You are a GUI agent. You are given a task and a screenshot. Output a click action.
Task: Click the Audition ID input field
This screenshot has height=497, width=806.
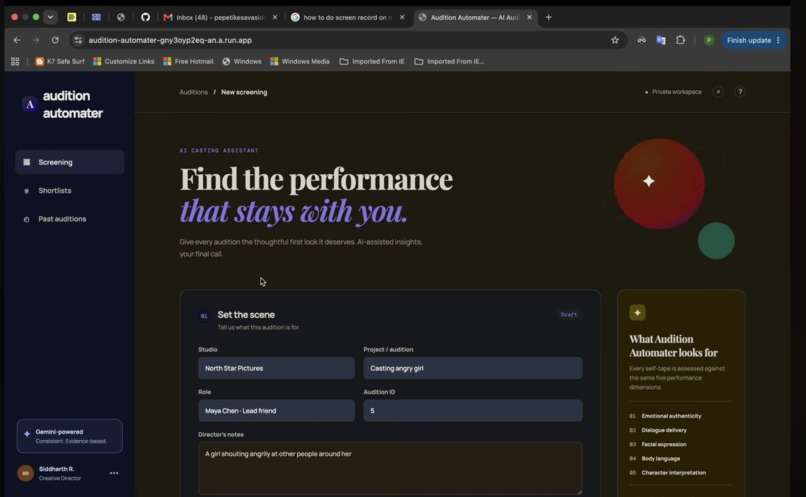(x=473, y=411)
